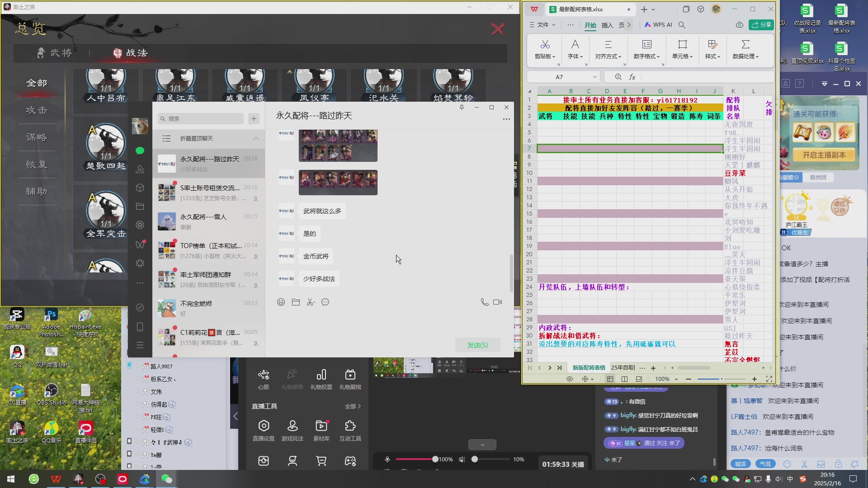Image resolution: width=868 pixels, height=488 pixels.
Task: Open 礼物展馆 gift gallery tool
Action: [x=350, y=379]
